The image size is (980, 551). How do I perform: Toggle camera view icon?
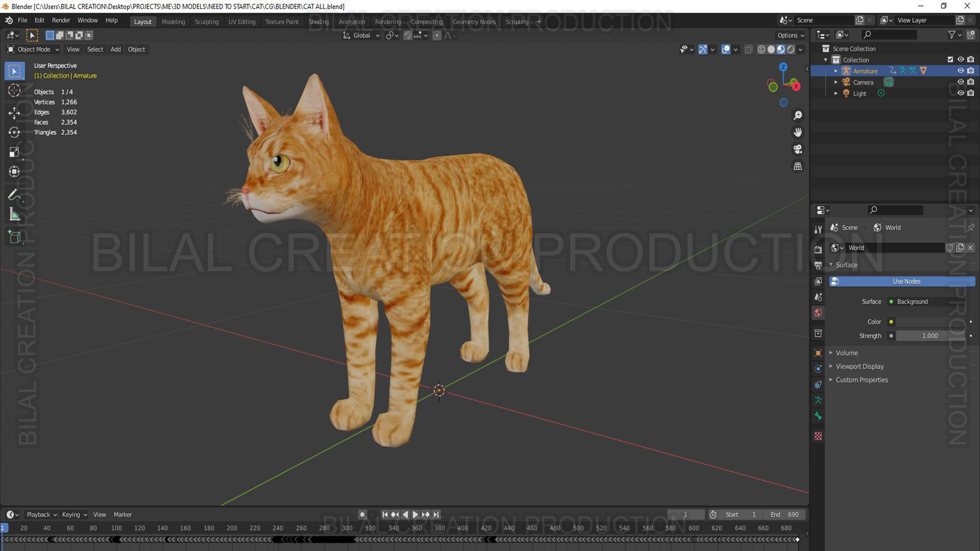797,149
